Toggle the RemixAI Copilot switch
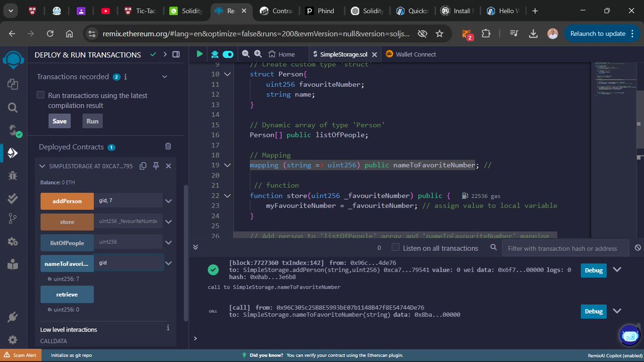This screenshot has width=644, height=362. 228,54
